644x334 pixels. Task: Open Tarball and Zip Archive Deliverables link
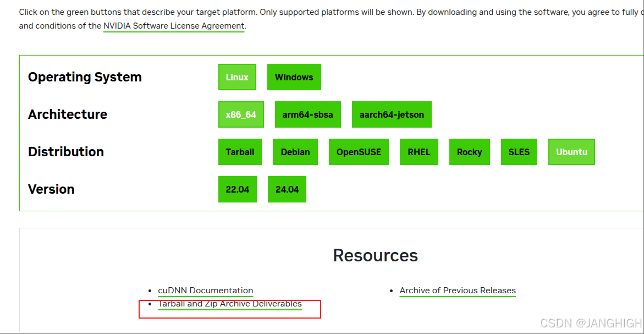[x=230, y=304]
